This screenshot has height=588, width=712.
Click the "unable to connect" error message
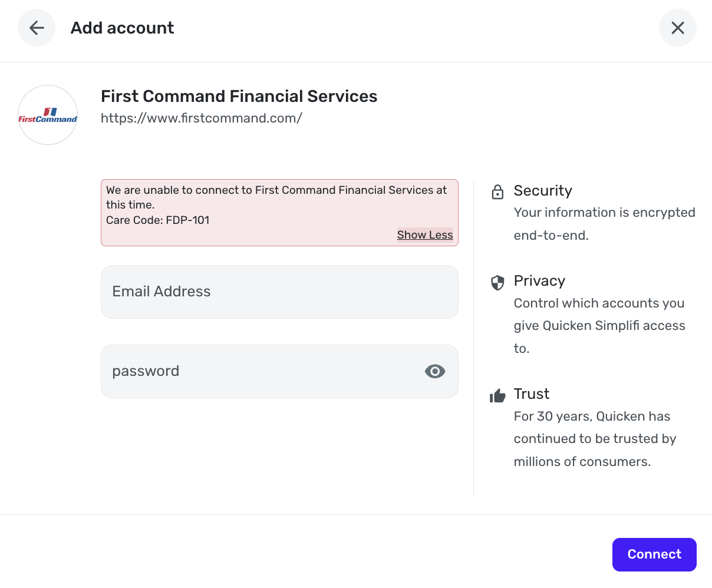click(276, 197)
